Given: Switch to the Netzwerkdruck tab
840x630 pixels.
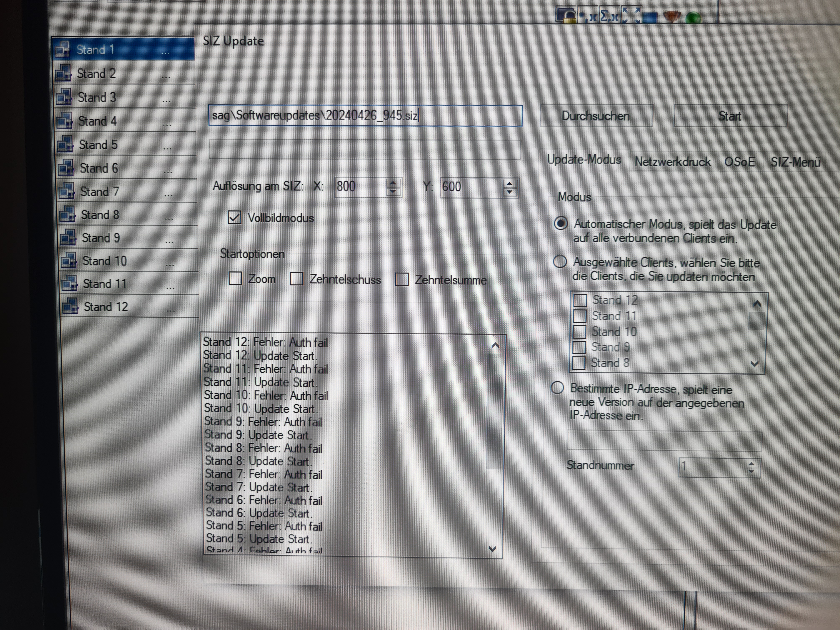Looking at the screenshot, I should (672, 162).
